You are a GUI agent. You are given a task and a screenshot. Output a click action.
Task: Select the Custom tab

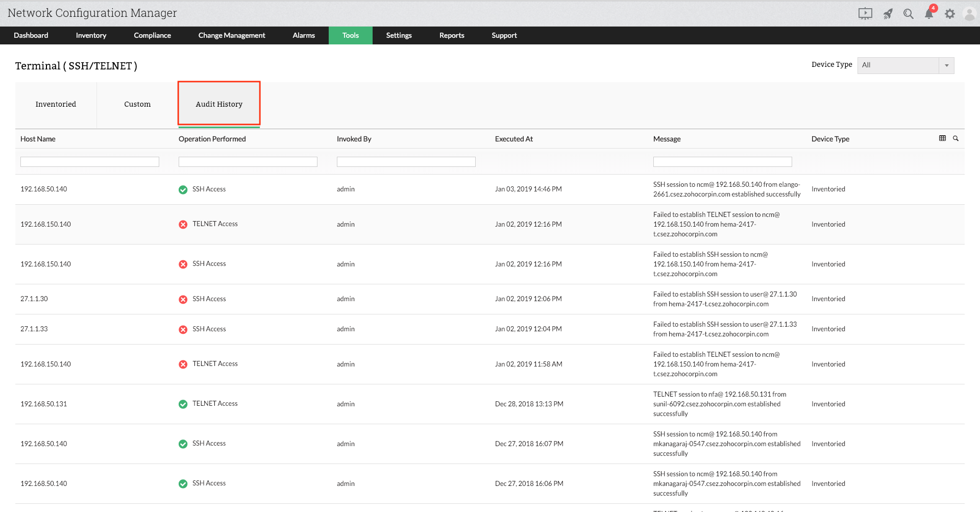point(137,104)
